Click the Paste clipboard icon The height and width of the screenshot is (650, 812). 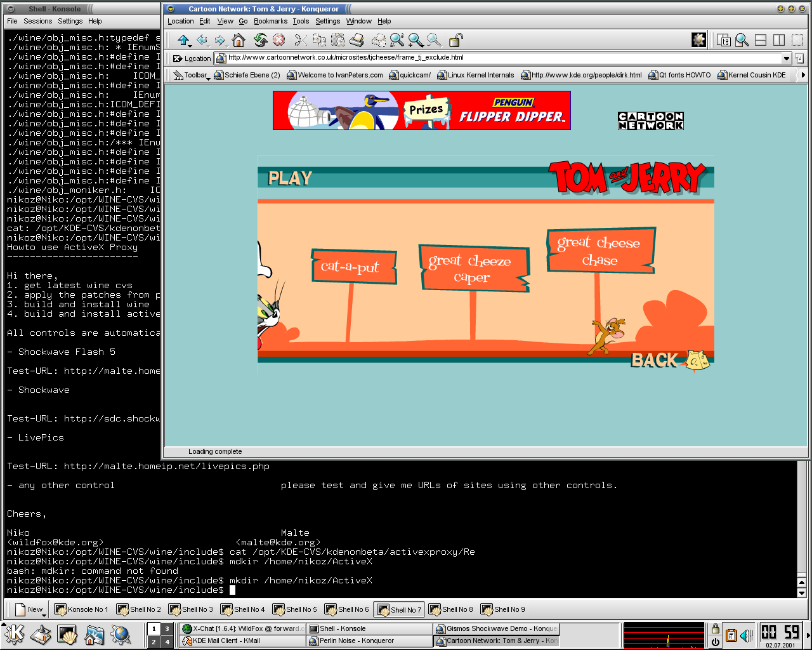tap(338, 41)
